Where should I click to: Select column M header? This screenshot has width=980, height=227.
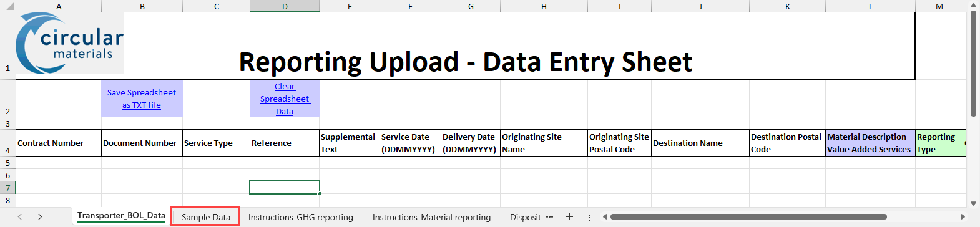939,6
